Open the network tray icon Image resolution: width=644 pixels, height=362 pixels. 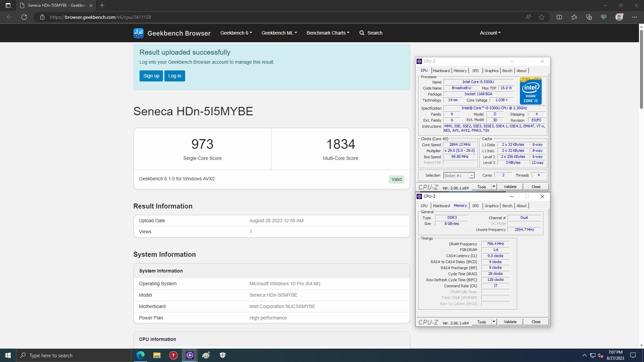(x=593, y=355)
